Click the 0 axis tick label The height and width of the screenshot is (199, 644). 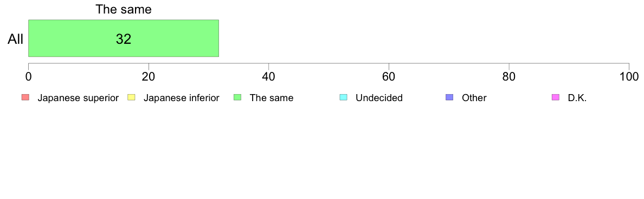(x=28, y=77)
